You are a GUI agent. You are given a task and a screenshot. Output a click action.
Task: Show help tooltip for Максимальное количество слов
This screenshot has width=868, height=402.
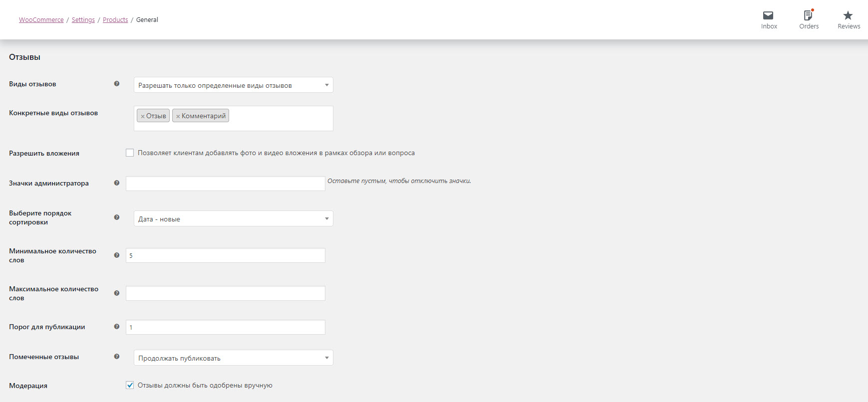point(117,293)
